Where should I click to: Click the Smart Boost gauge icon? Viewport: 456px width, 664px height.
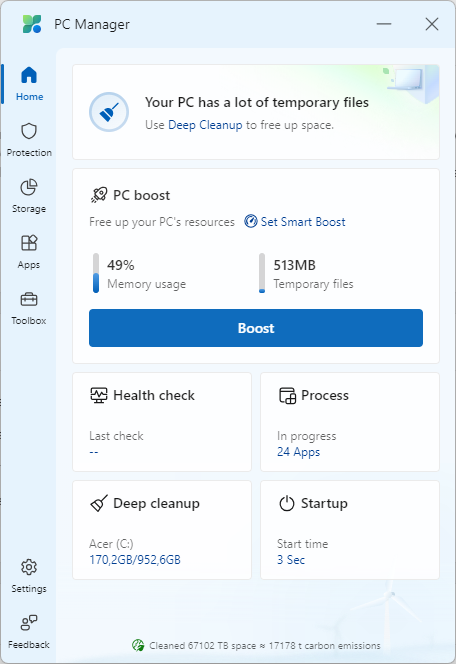251,221
